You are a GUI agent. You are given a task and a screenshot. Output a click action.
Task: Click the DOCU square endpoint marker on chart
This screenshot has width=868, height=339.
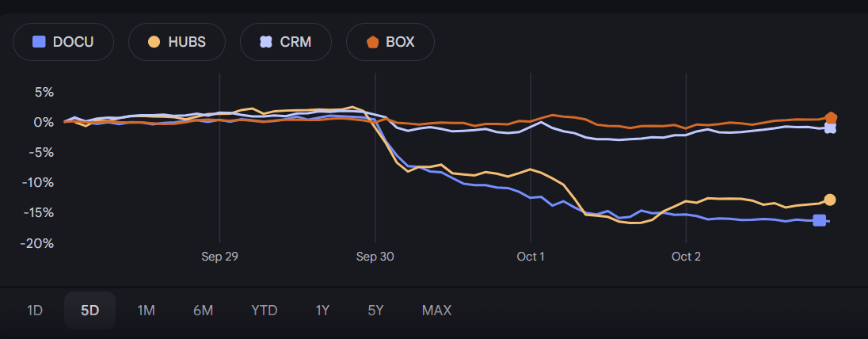(820, 220)
